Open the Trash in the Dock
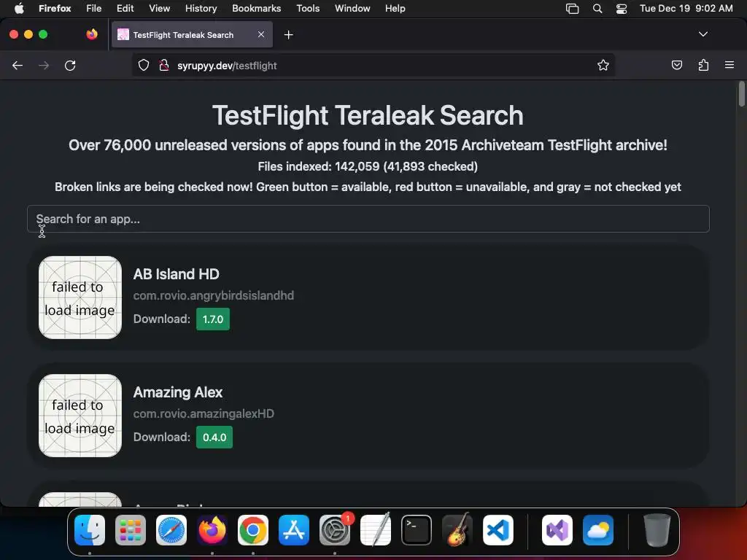The width and height of the screenshot is (747, 560). point(657,530)
